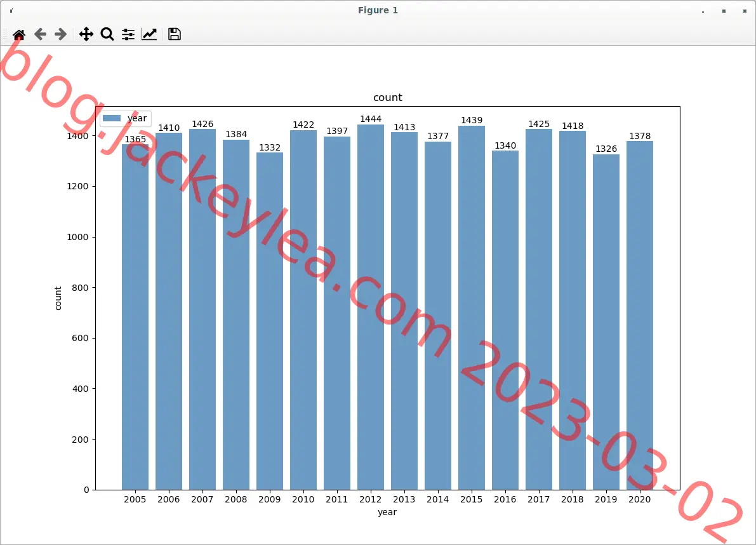This screenshot has height=545, width=756.
Task: Maximize the Figure 1 window
Action: [724, 11]
